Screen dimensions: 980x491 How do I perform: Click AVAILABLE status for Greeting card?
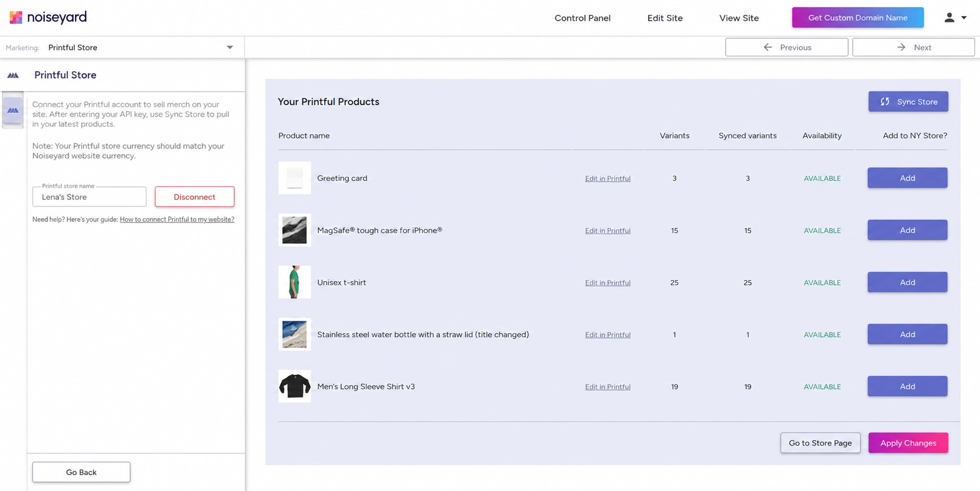pyautogui.click(x=822, y=178)
